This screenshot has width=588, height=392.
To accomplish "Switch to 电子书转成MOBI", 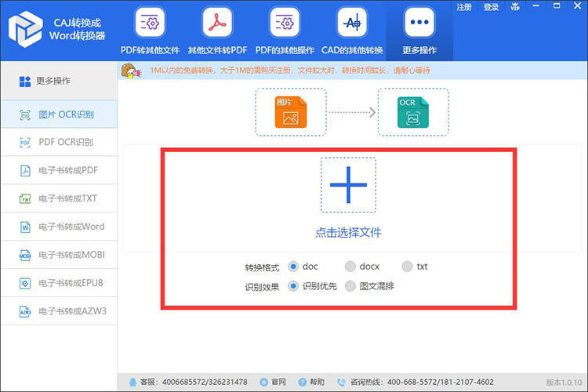I will [x=60, y=255].
